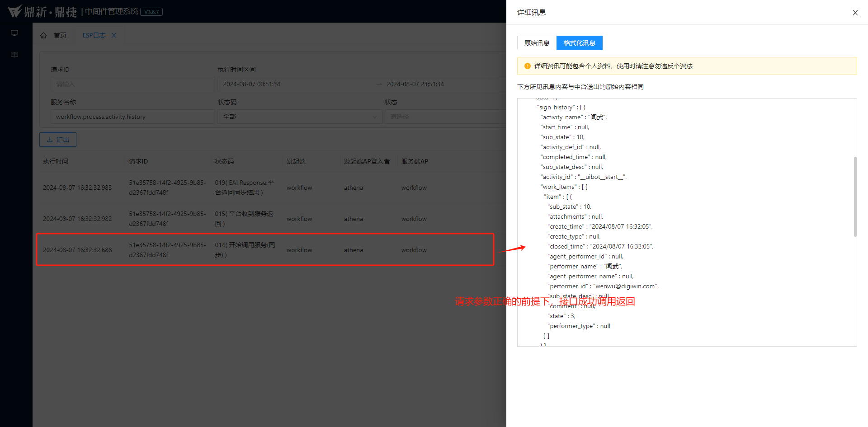Go to the 首页 tab
The image size is (868, 427).
[x=60, y=35]
